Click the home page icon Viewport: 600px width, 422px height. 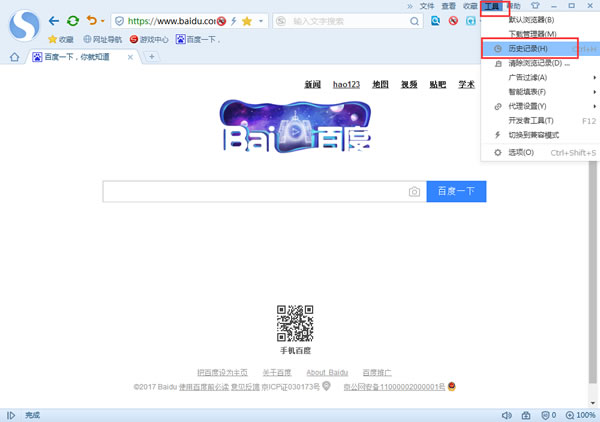(x=15, y=57)
